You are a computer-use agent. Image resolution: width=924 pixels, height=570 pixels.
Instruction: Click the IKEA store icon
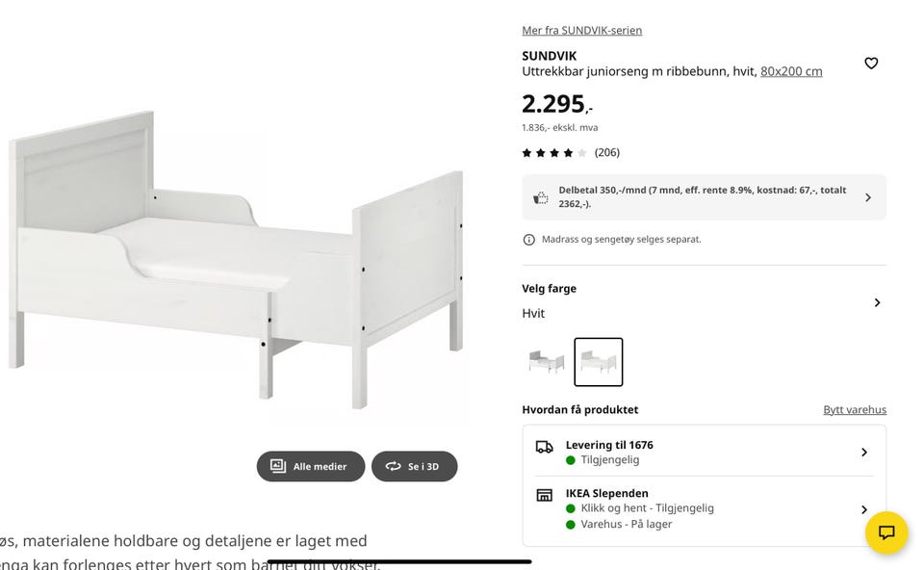pyautogui.click(x=545, y=495)
